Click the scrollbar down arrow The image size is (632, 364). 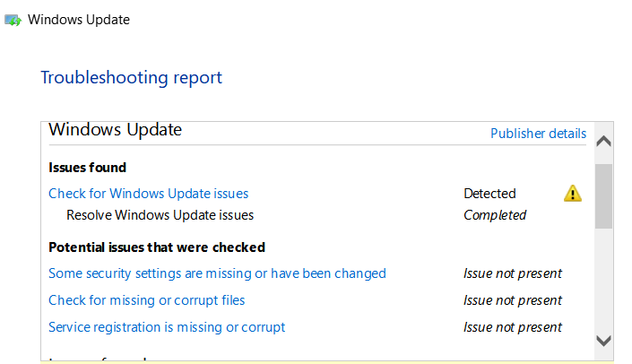point(603,340)
